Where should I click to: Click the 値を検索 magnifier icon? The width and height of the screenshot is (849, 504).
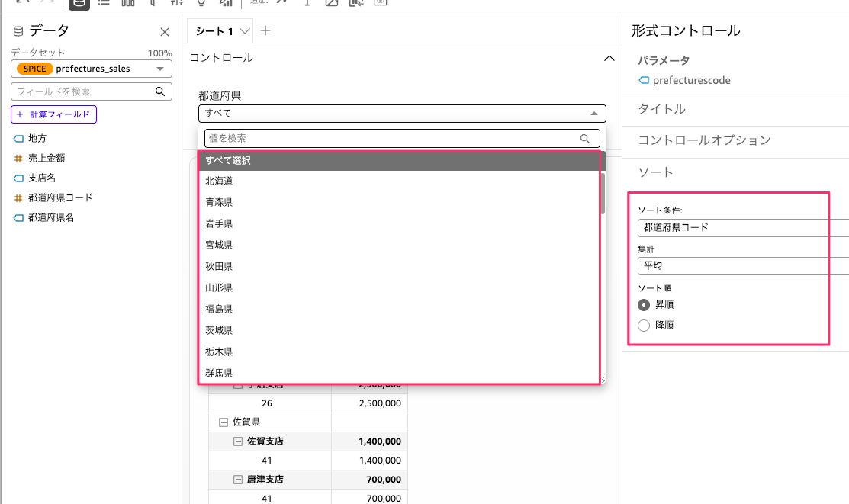585,139
